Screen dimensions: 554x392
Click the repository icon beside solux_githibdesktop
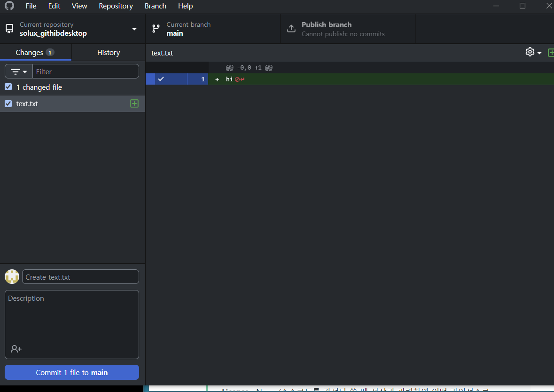point(9,29)
